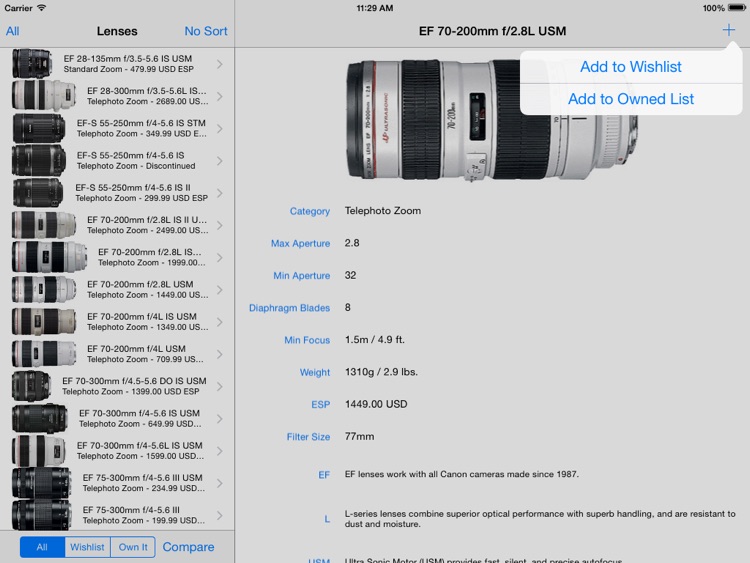The height and width of the screenshot is (563, 750).
Task: Open chevron for EF 70-300mm DO IS USM
Action: pyautogui.click(x=220, y=386)
